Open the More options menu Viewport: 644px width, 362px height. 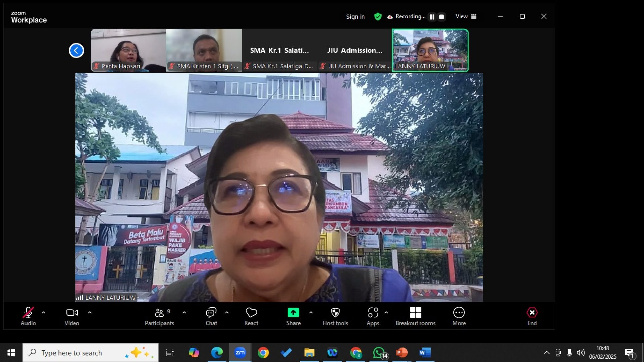[x=459, y=316]
